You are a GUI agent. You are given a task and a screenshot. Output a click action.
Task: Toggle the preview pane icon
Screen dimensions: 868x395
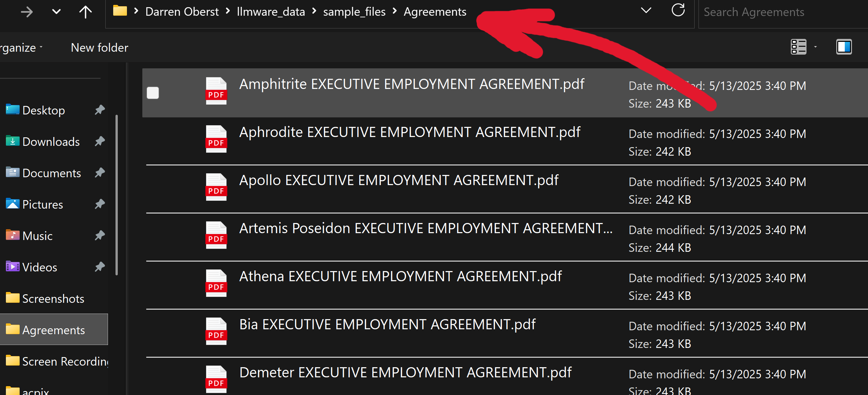point(844,47)
